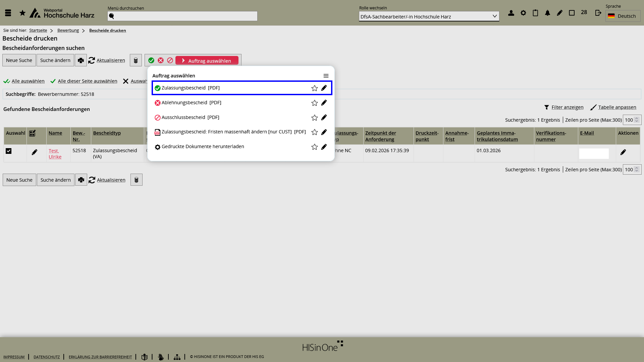Image resolution: width=644 pixels, height=362 pixels.
Task: Open the Sprache Deutsch language selector
Action: 623,16
